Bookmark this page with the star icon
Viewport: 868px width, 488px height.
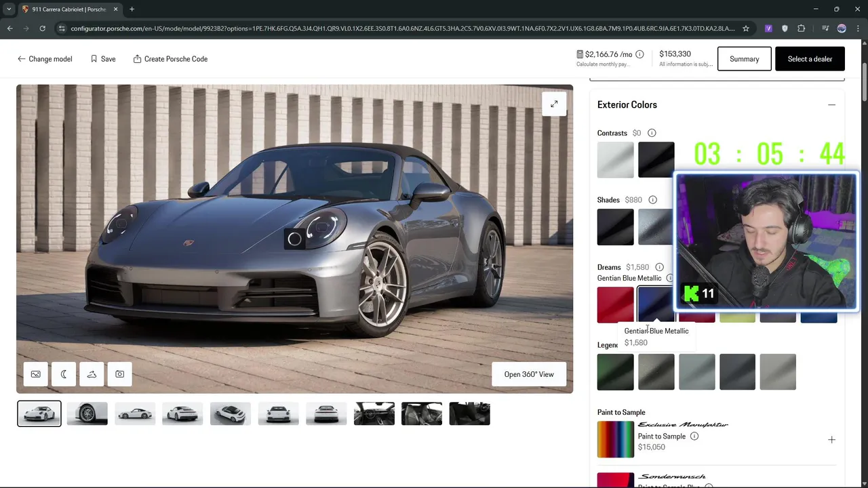pyautogui.click(x=746, y=28)
